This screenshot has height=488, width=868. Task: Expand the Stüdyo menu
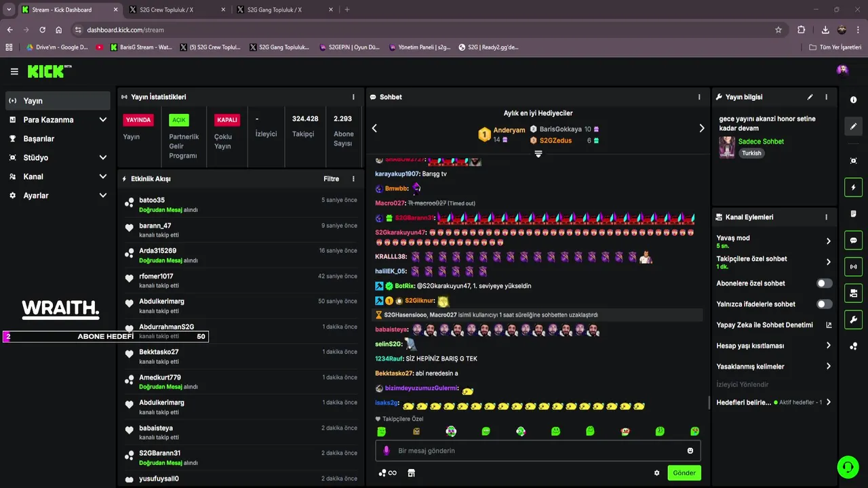(103, 158)
